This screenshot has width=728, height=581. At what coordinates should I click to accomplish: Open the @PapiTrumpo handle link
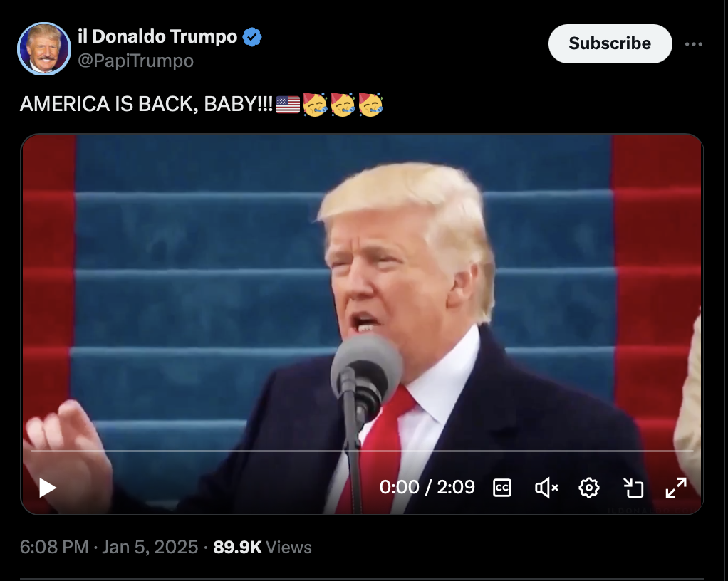pos(135,61)
